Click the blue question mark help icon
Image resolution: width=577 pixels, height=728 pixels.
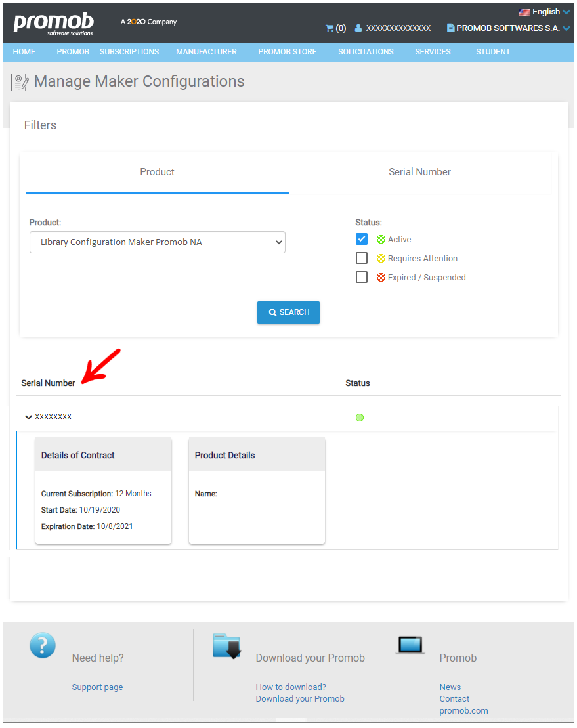[x=43, y=645]
